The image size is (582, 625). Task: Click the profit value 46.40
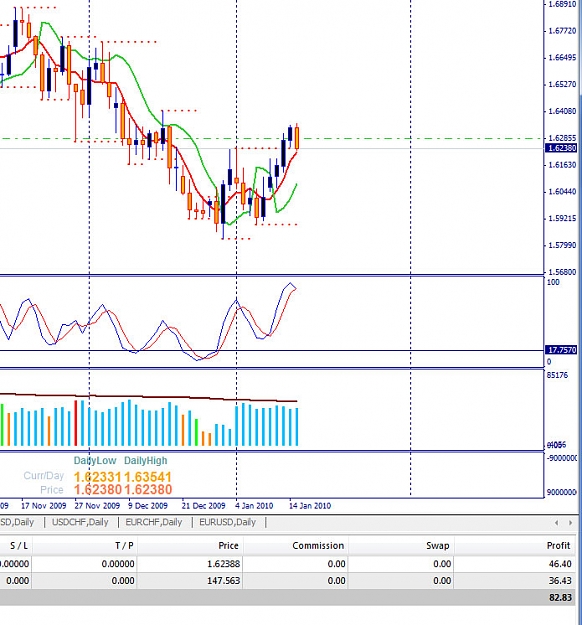560,564
